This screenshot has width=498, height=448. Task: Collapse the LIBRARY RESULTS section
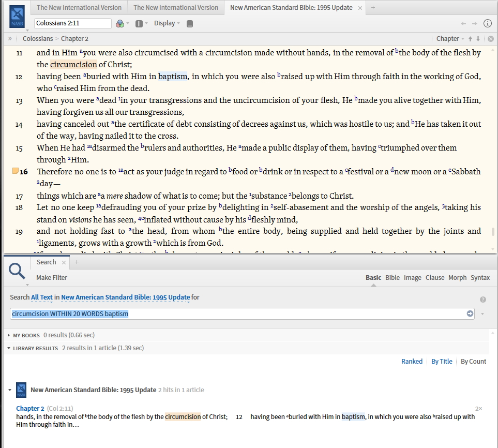pyautogui.click(x=9, y=348)
